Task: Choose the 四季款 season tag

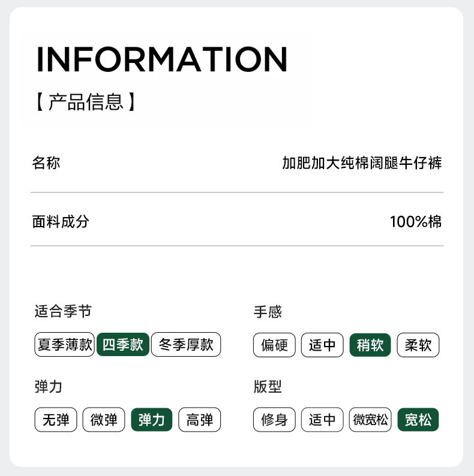Action: [122, 345]
